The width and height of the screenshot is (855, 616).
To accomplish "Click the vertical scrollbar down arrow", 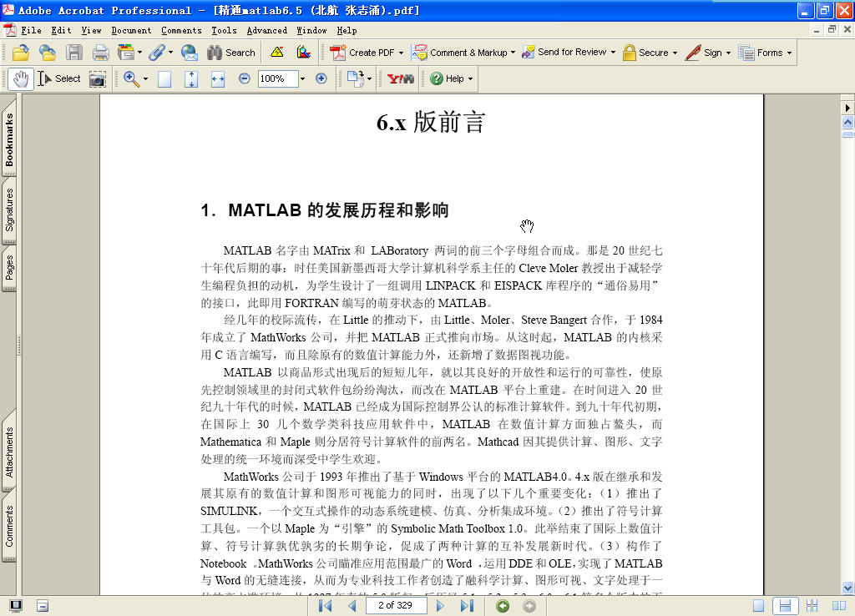I will 847,588.
